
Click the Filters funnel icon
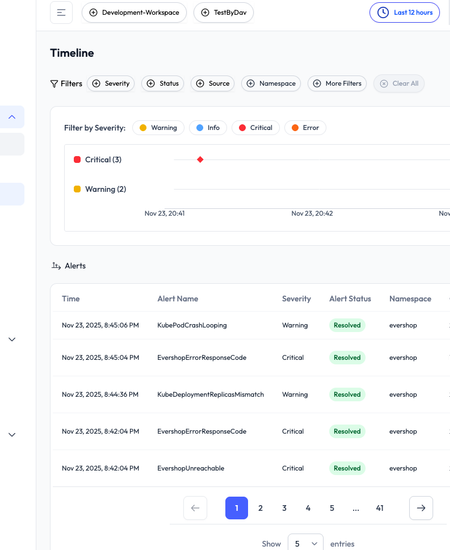[54, 84]
